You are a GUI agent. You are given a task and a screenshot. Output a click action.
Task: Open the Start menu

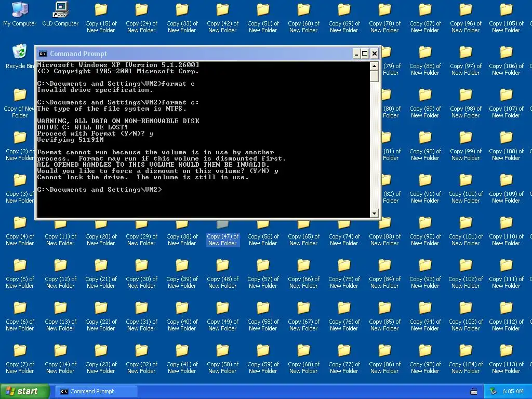click(x=25, y=391)
